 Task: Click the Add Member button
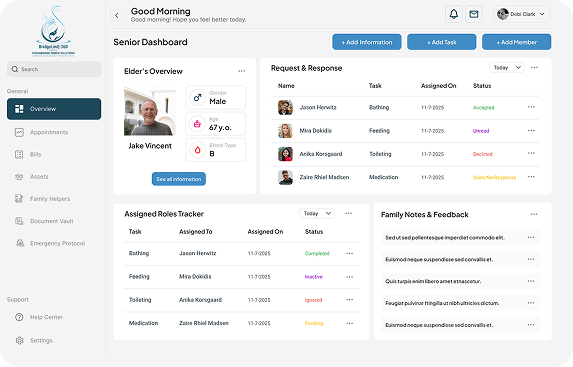[517, 42]
